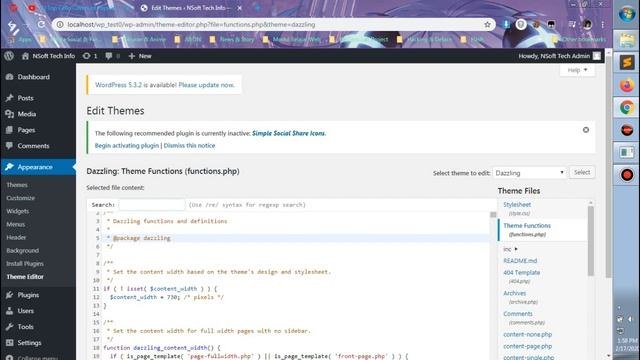This screenshot has width=640, height=360.
Task: Open Background submenu item
Action: click(22, 250)
